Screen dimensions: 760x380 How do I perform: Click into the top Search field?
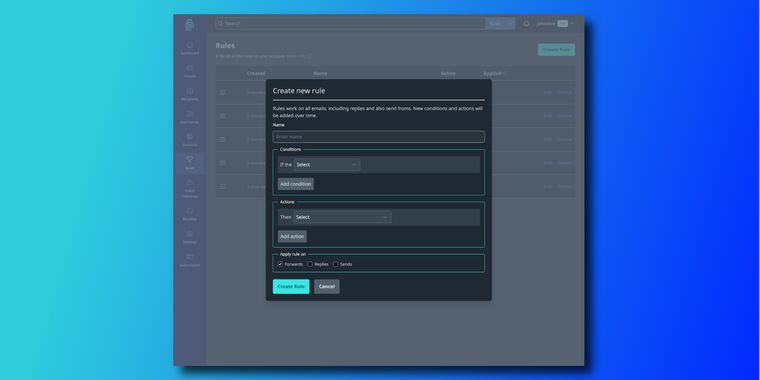[x=350, y=23]
